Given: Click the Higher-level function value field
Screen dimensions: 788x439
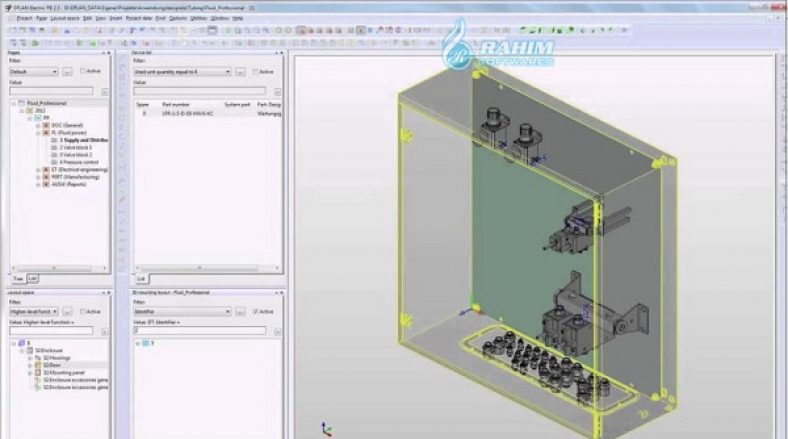Looking at the screenshot, I should coord(51,331).
